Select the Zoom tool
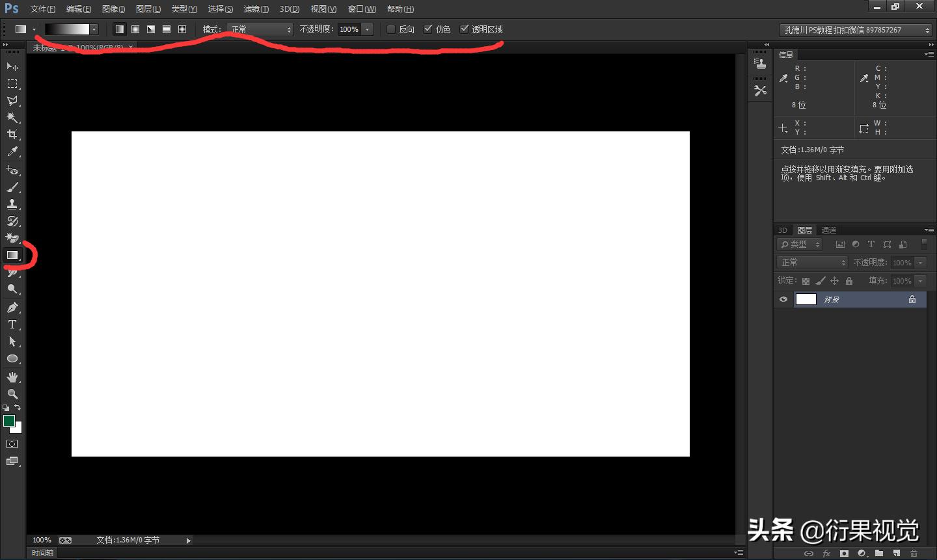Viewport: 937px width, 560px height. click(12, 393)
